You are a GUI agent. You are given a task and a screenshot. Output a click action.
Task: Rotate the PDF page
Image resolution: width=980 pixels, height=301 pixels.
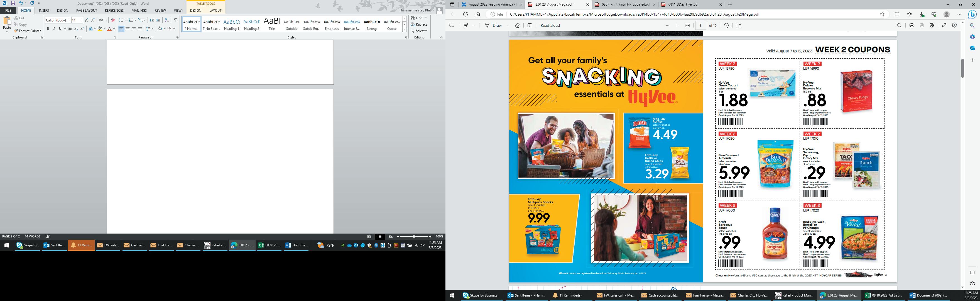726,26
